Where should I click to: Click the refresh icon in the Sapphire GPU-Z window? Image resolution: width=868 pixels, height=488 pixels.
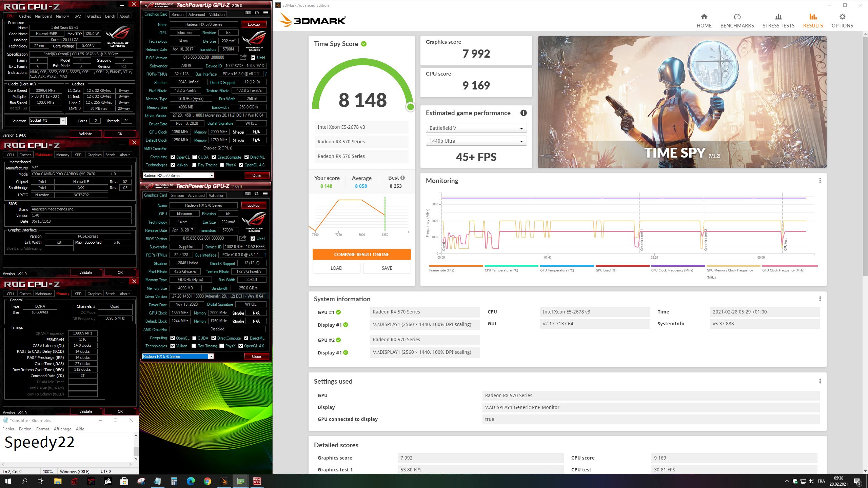coord(256,194)
